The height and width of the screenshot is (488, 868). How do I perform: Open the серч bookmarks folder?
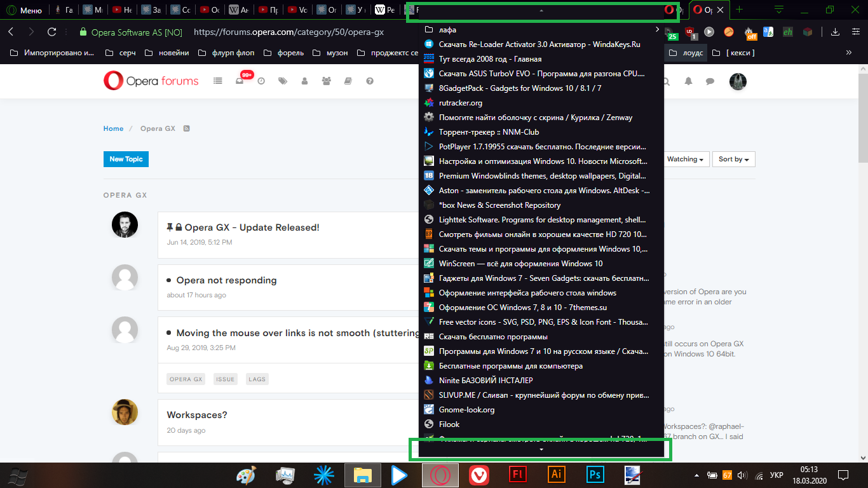tap(121, 53)
